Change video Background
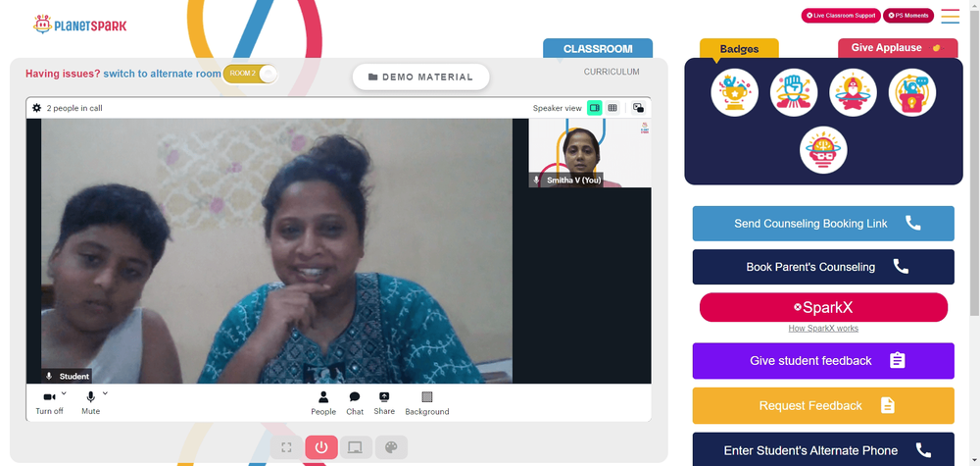980x466 pixels. click(x=427, y=403)
